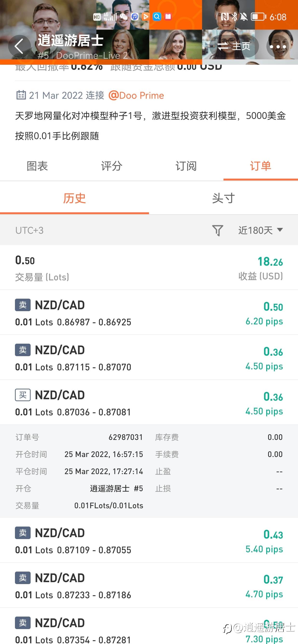Open the three-dots more menu
Screen dimensions: 298x644
pyautogui.click(x=278, y=46)
